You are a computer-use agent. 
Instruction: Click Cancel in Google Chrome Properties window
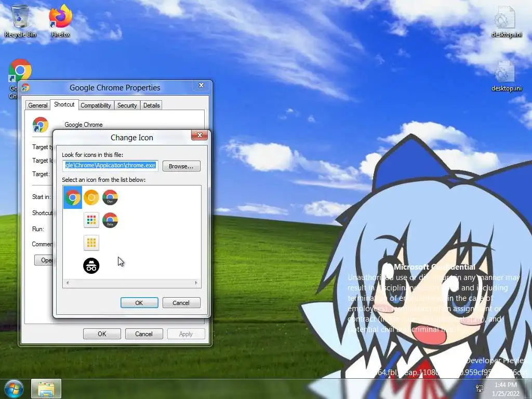coord(144,334)
